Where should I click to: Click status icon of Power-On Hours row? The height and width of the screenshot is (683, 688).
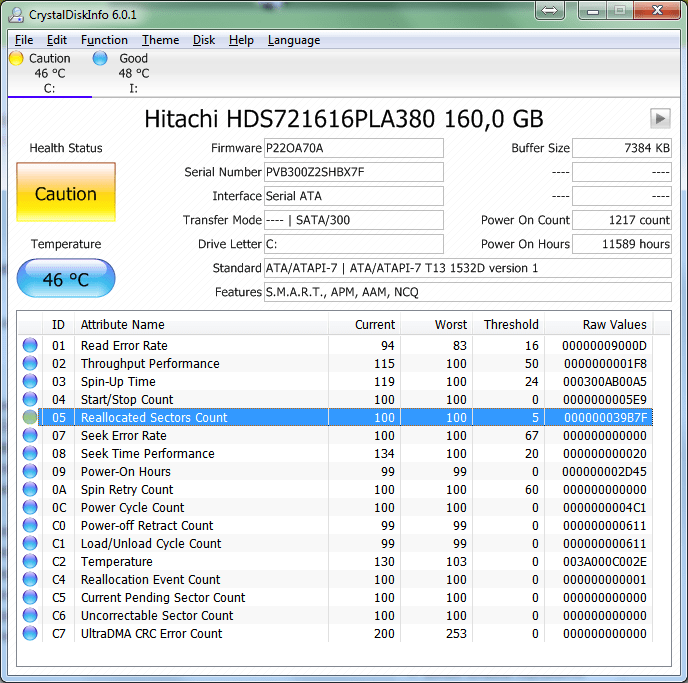30,471
